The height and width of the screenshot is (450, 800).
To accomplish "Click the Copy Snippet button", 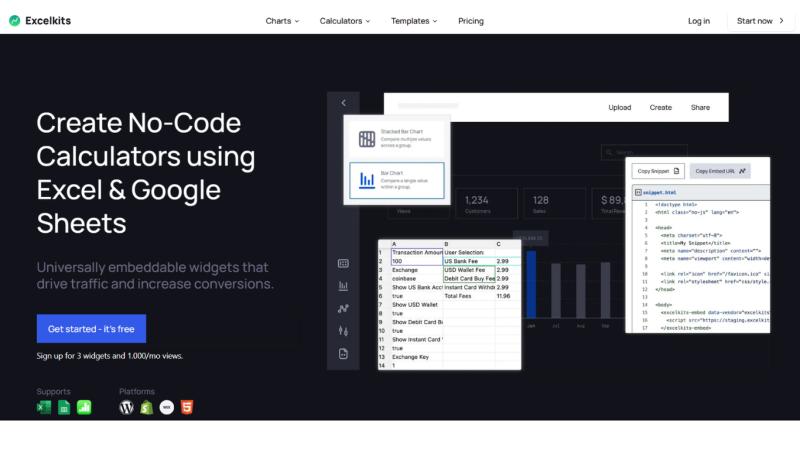I will click(658, 171).
